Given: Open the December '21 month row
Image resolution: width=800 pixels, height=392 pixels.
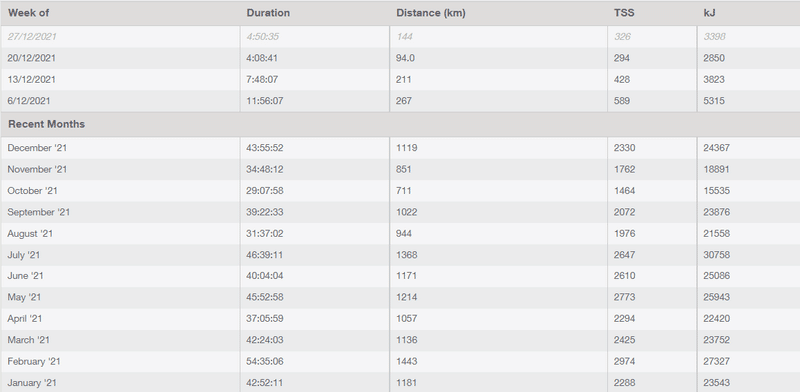Looking at the screenshot, I should (400, 148).
